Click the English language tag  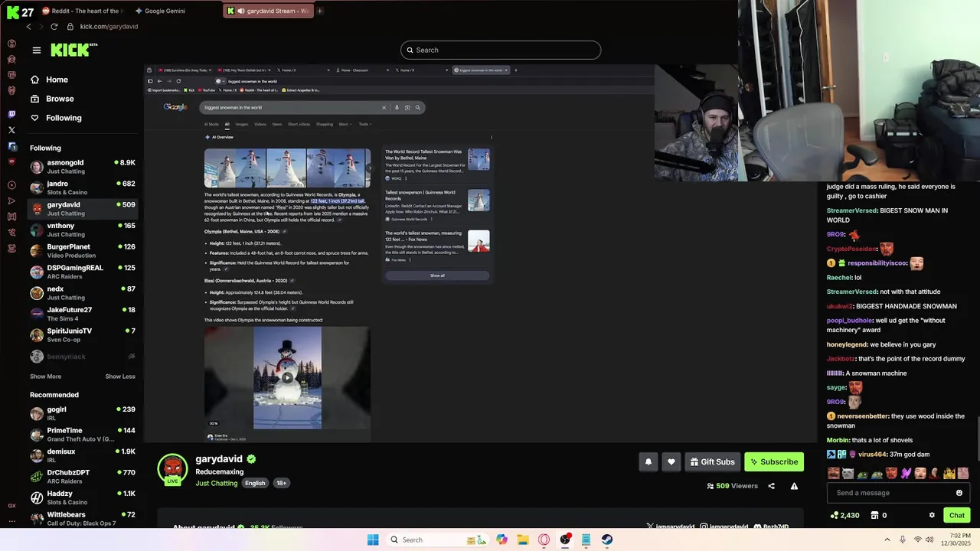click(x=255, y=484)
